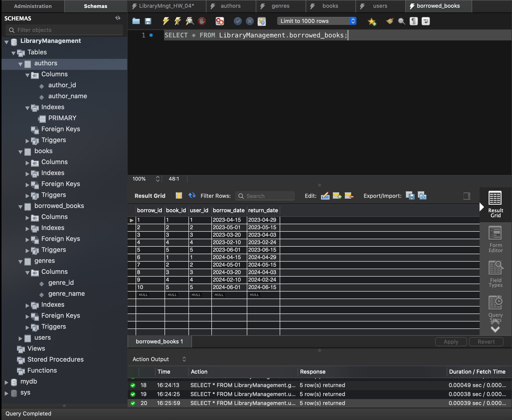Click the Save script icon
The height and width of the screenshot is (420, 512).
148,20
